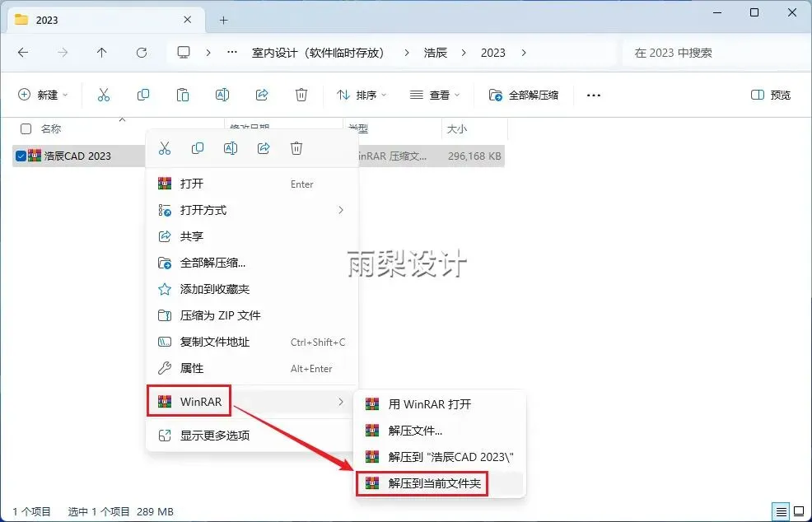This screenshot has width=812, height=522.
Task: Click the chevron after 2023 in address bar
Action: (524, 53)
